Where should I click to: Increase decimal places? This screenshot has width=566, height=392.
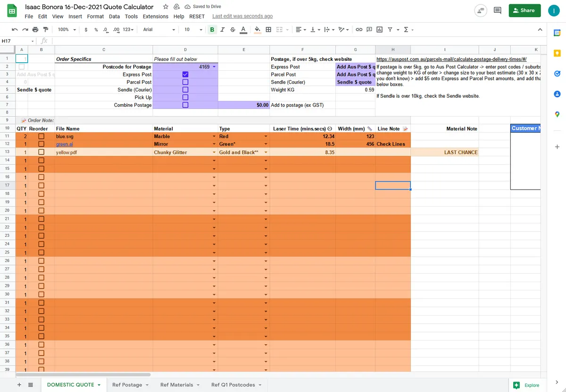[116, 29]
